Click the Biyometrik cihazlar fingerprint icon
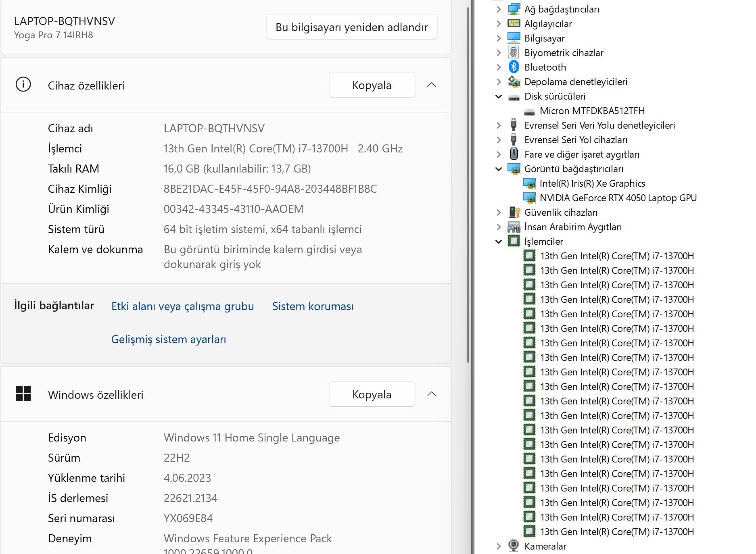756x554 pixels. 514,52
